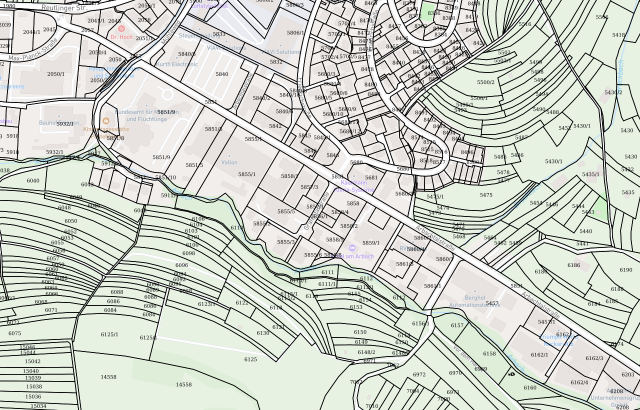Screen dimensions: 640x410
Task: Select parcel number 5855/1
Action: [x=247, y=174]
